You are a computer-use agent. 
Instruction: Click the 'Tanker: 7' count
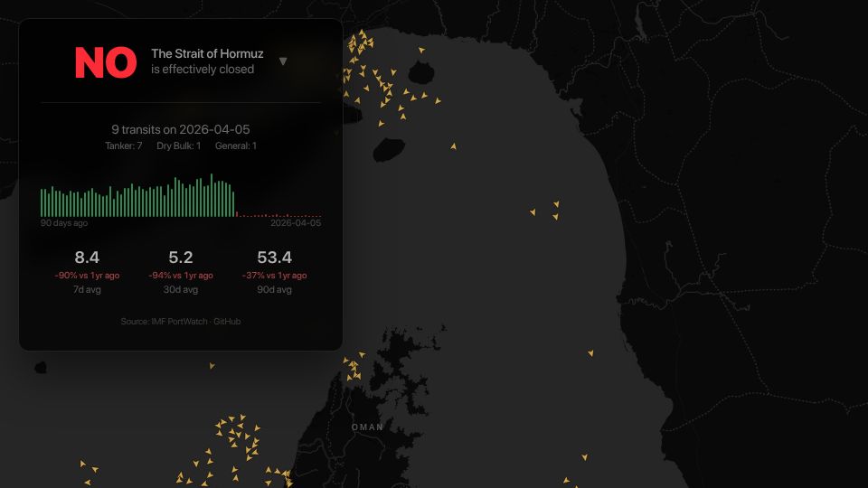[x=124, y=146]
